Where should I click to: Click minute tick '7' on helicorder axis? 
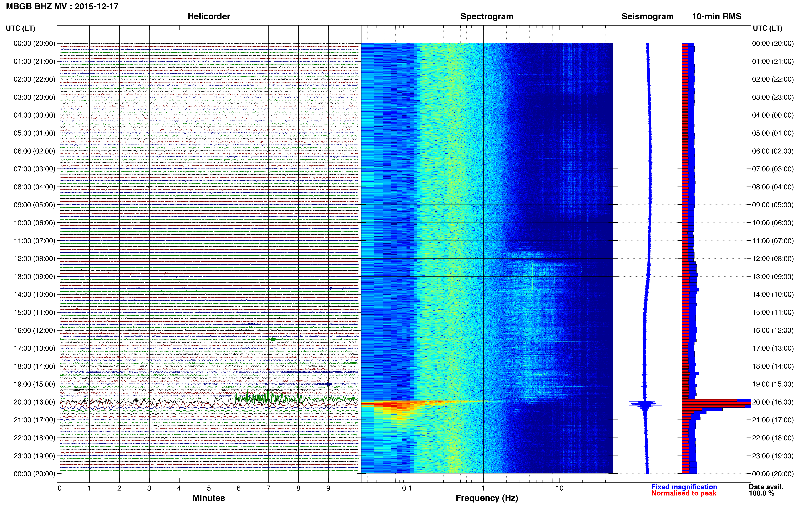click(x=269, y=488)
